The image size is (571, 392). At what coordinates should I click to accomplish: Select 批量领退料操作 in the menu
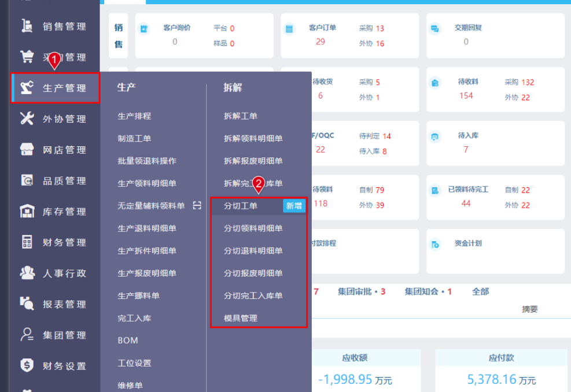click(x=147, y=161)
